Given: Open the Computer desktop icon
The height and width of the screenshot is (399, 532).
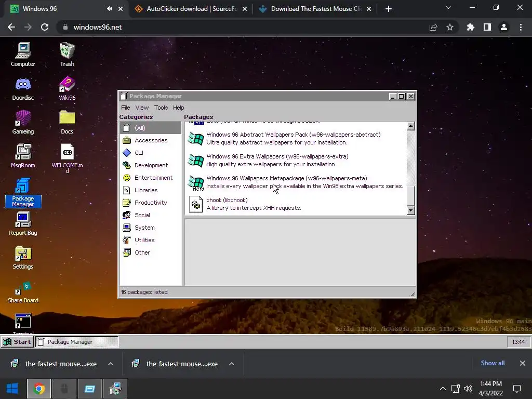Looking at the screenshot, I should click(23, 54).
